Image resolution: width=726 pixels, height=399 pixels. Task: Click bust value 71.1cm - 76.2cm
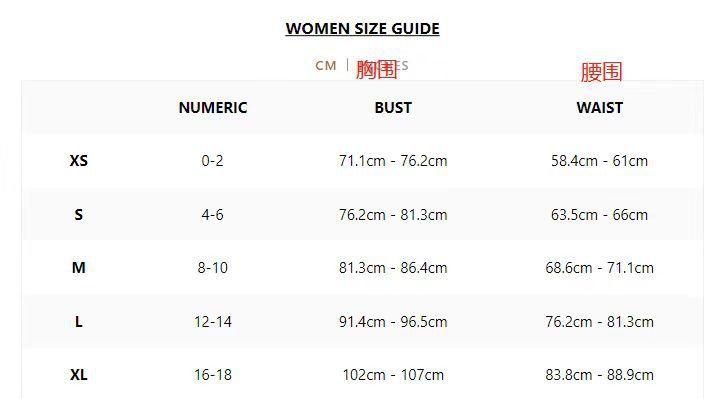pos(393,161)
